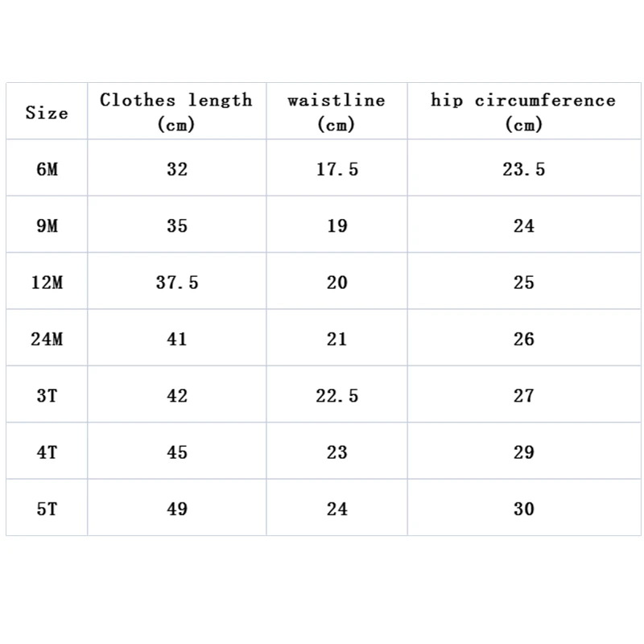644x644 pixels.
Task: Click the 6M clothes length value 32
Action: pos(176,169)
